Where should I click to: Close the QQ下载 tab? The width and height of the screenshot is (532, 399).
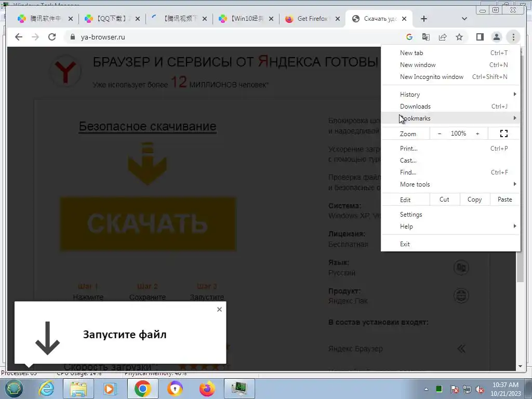click(137, 19)
